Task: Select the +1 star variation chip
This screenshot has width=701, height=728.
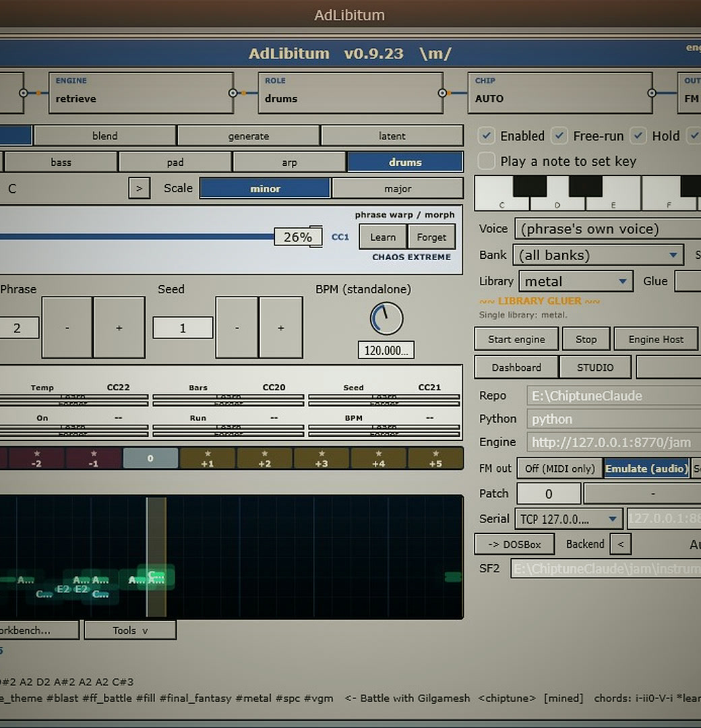Action: 208,458
